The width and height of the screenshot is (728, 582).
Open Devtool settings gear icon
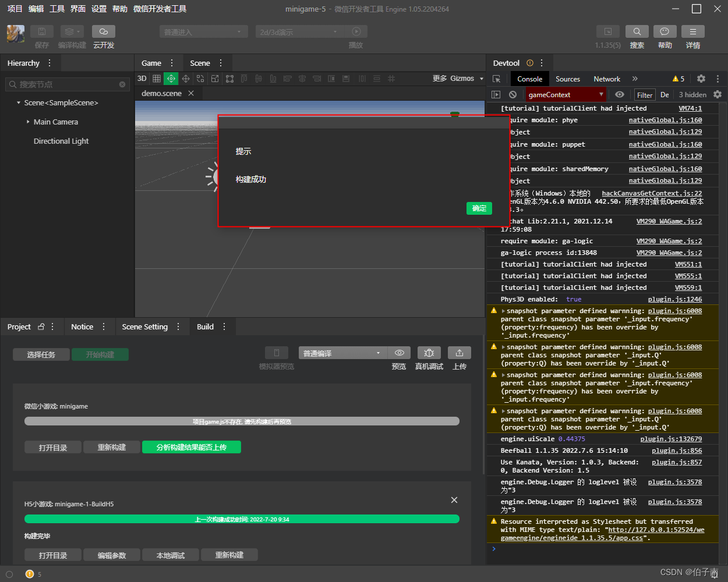[x=701, y=79]
